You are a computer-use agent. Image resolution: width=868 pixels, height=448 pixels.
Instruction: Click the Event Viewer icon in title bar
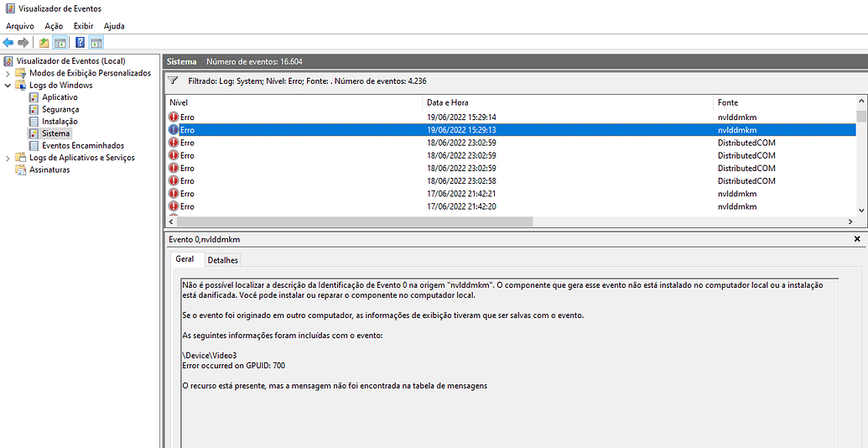coord(10,8)
